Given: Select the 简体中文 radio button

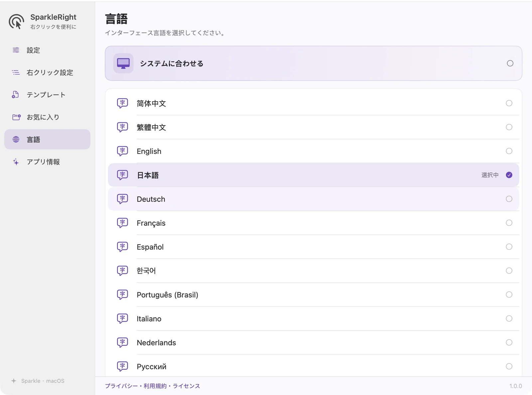Looking at the screenshot, I should [x=509, y=103].
